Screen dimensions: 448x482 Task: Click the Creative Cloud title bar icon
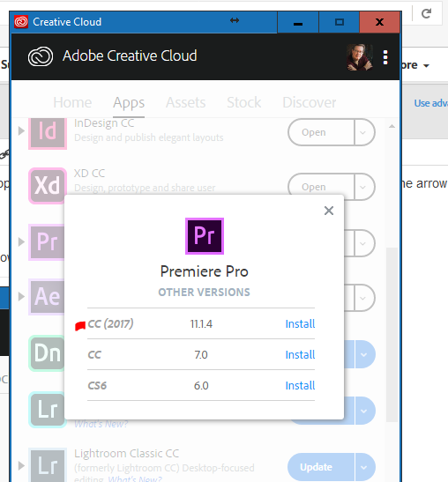pos(21,22)
